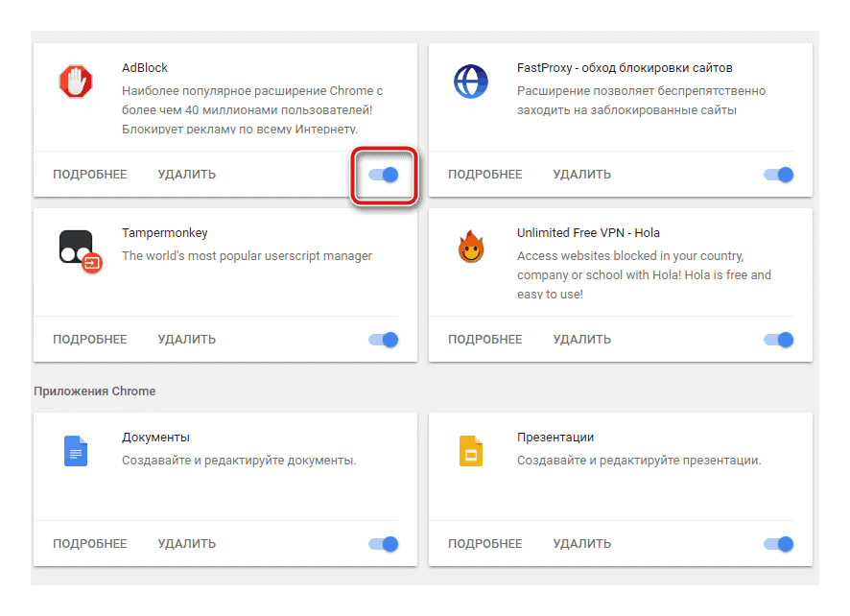Turn off the FastProxy extension toggle
Viewport: 850px width, 616px height.
pyautogui.click(x=779, y=175)
